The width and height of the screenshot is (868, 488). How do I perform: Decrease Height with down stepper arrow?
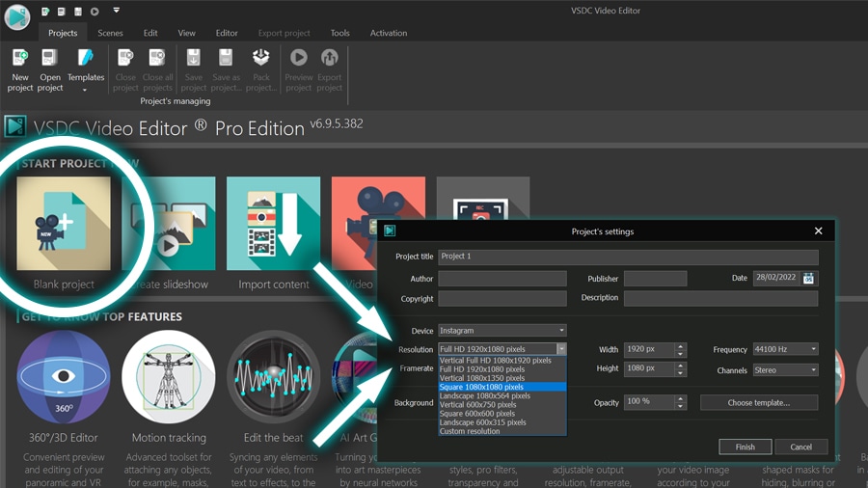click(680, 373)
